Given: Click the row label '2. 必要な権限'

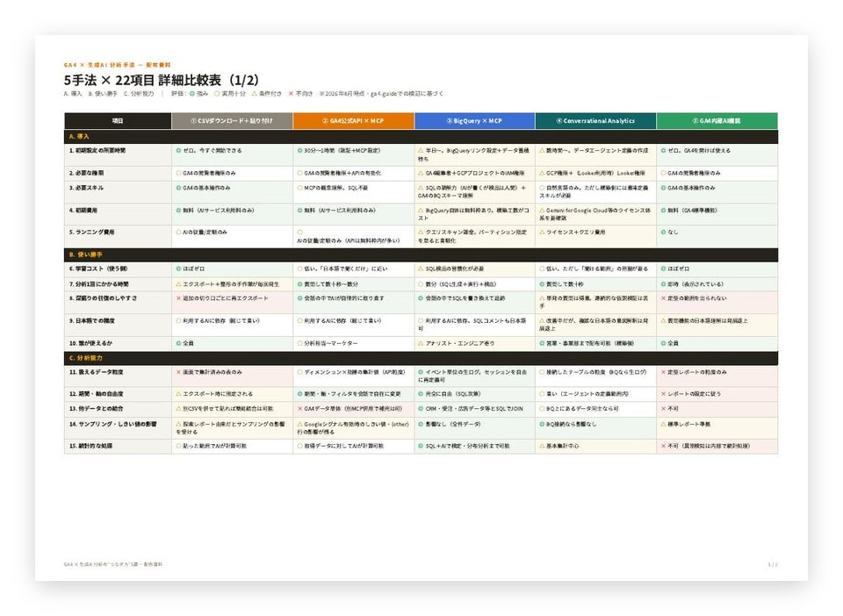Looking at the screenshot, I should [87, 174].
